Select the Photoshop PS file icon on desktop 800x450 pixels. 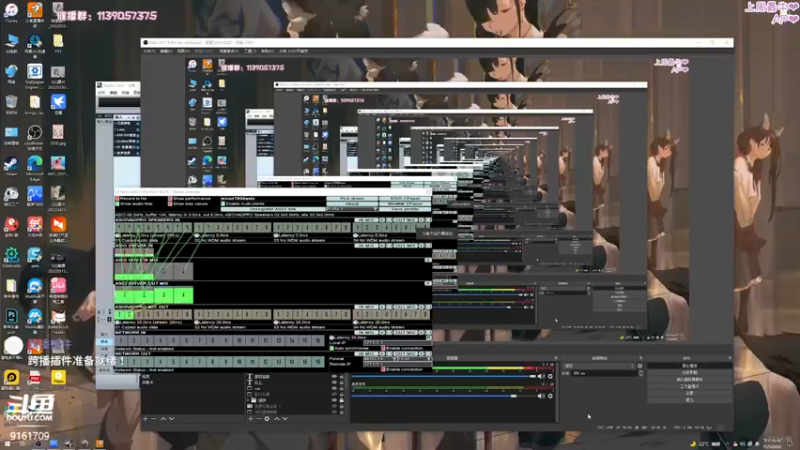pyautogui.click(x=11, y=317)
